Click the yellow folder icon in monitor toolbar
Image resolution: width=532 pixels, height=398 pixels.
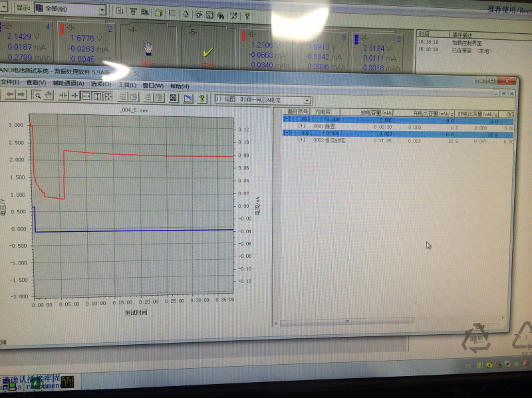click(158, 13)
